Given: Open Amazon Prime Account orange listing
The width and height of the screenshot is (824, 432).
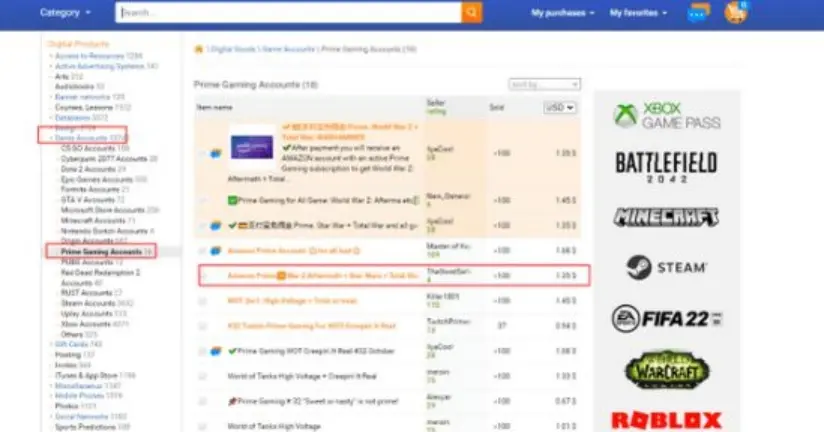Looking at the screenshot, I should (x=294, y=251).
